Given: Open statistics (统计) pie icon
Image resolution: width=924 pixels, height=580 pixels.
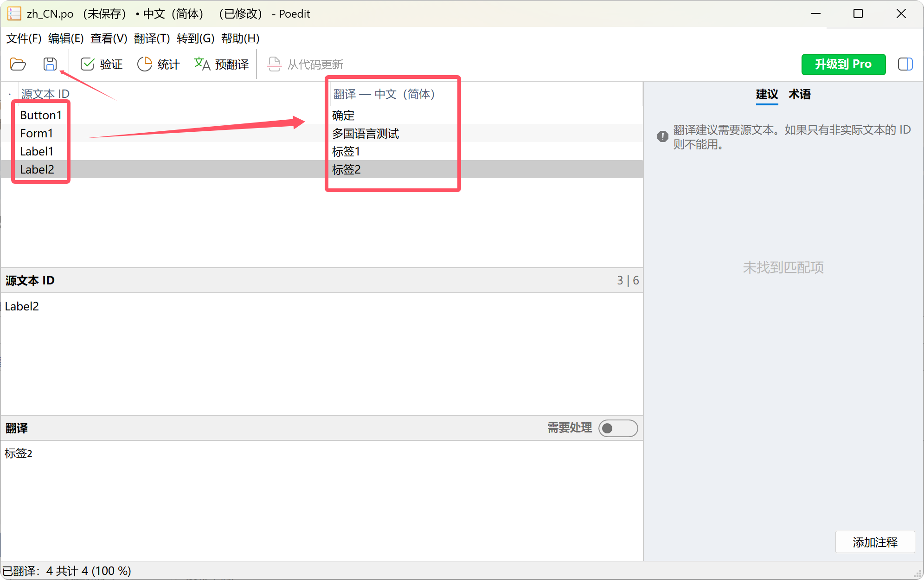Looking at the screenshot, I should tap(145, 64).
